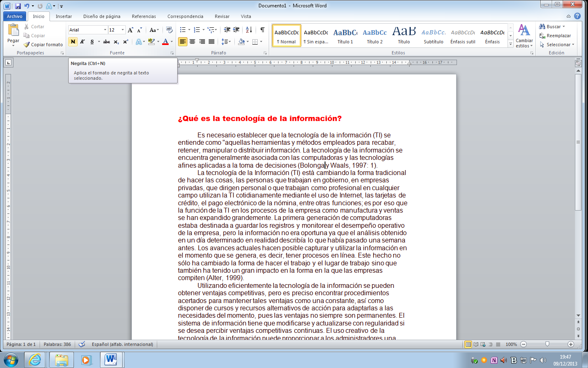Apply subscript formatting
588x368 pixels.
pos(117,42)
